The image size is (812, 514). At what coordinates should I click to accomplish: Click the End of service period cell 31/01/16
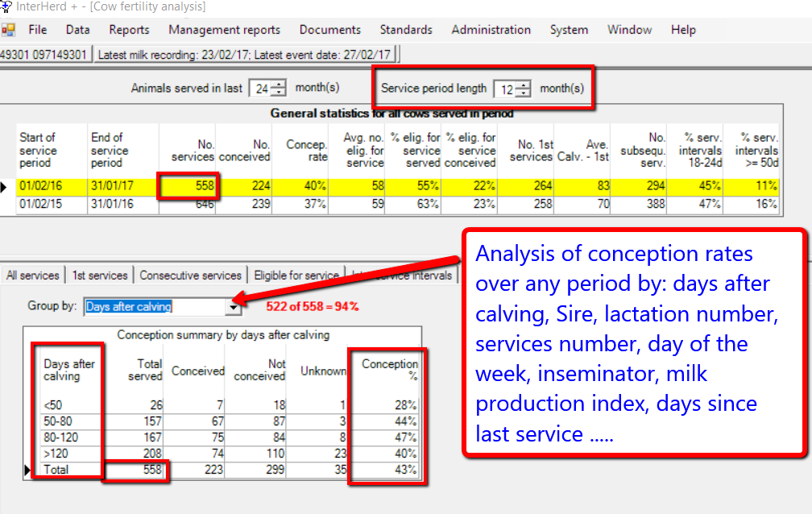tap(122, 204)
